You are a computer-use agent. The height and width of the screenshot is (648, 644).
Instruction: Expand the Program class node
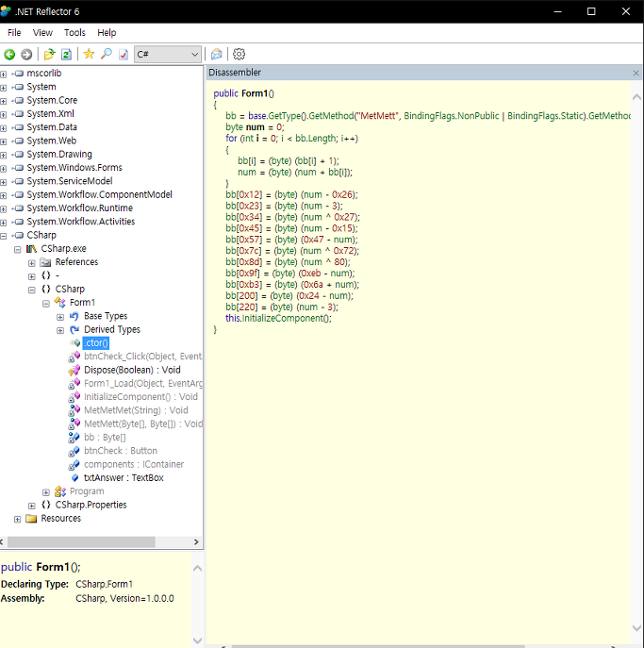[46, 492]
